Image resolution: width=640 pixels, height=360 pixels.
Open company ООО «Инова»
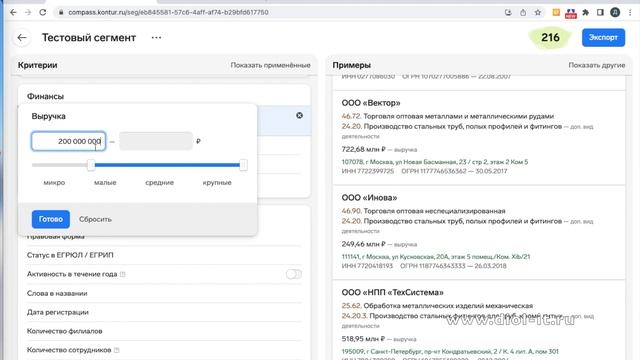click(x=369, y=198)
